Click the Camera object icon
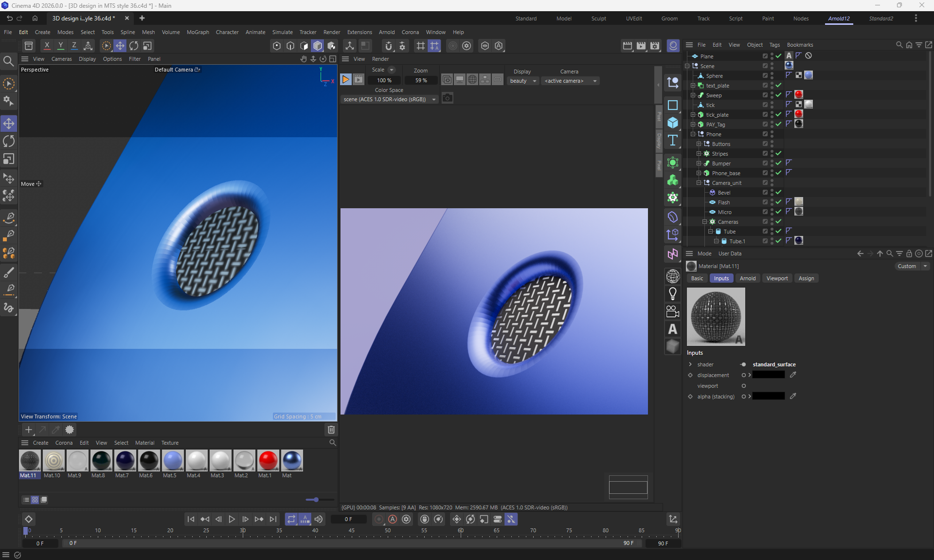Viewport: 934px width, 560px height. tap(673, 311)
